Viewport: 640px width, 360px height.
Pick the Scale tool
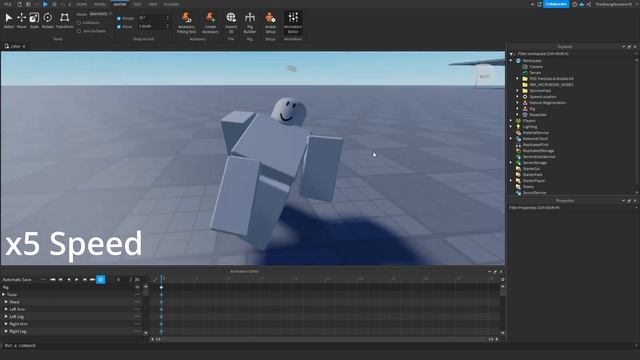(34, 21)
